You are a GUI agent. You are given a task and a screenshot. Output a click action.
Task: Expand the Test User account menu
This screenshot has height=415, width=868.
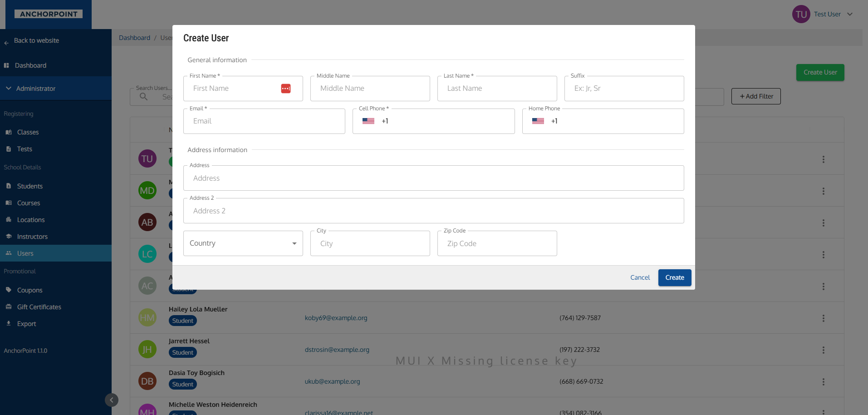(850, 14)
